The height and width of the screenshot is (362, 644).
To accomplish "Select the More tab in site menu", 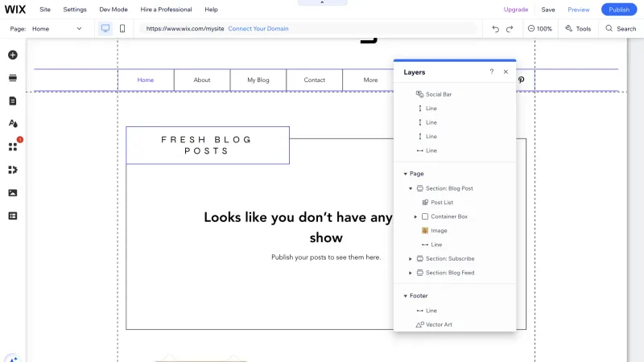I will pyautogui.click(x=370, y=80).
